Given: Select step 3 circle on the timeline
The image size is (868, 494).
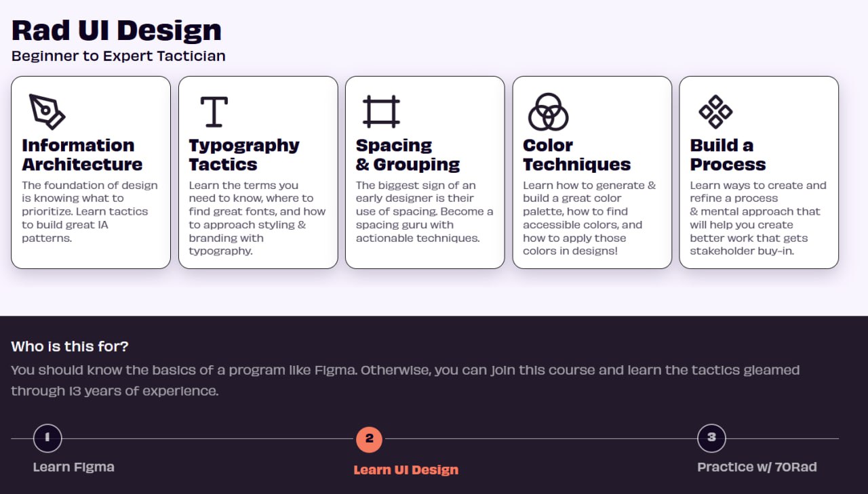Looking at the screenshot, I should coord(711,438).
